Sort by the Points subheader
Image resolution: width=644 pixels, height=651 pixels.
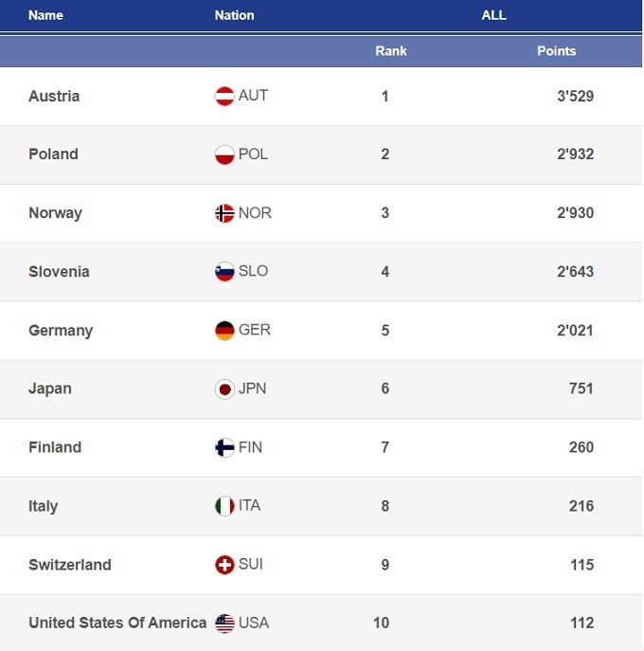point(556,51)
